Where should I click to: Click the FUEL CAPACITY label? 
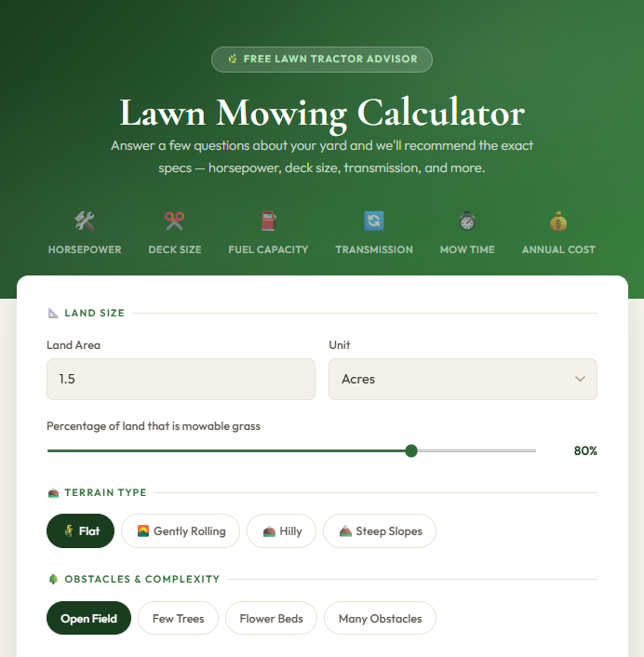click(268, 249)
